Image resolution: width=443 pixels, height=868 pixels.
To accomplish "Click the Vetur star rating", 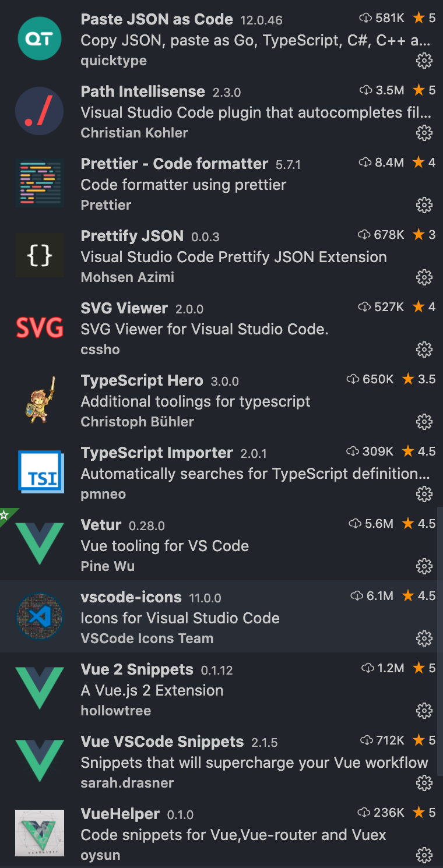I will coord(419,524).
